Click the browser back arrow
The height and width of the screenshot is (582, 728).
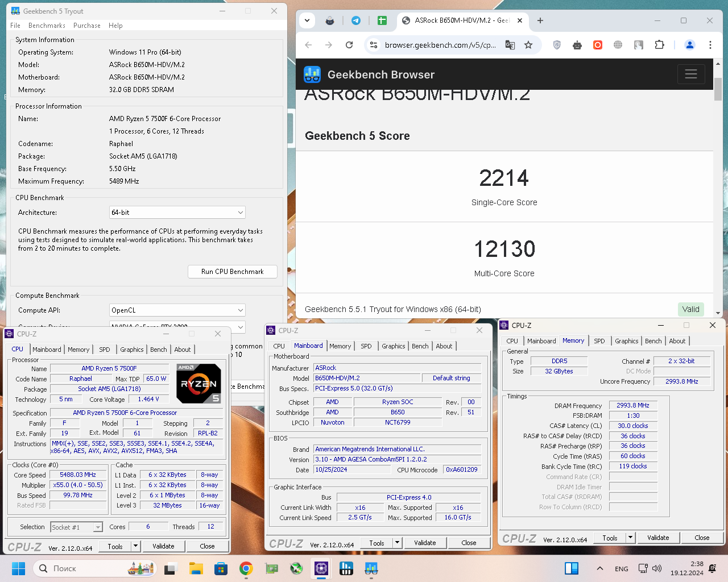(308, 45)
